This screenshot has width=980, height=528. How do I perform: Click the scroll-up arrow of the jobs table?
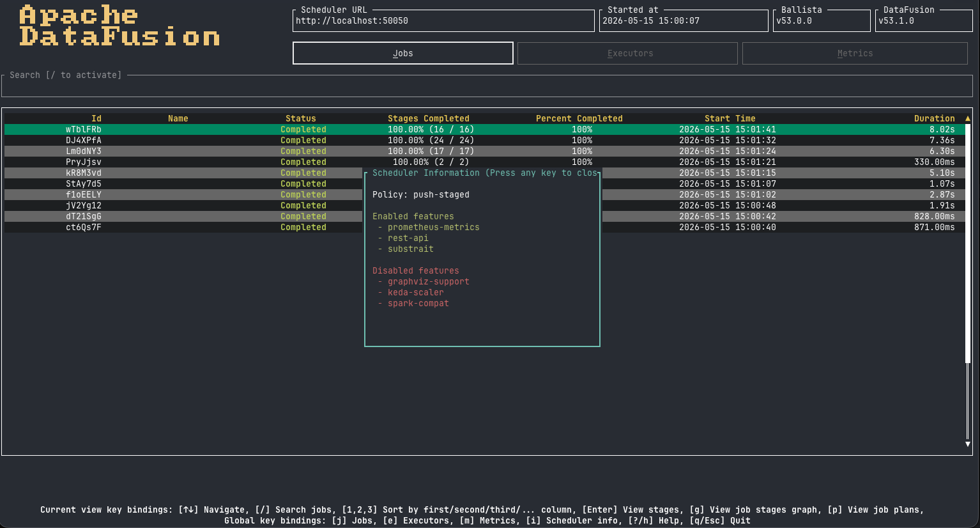pos(968,118)
